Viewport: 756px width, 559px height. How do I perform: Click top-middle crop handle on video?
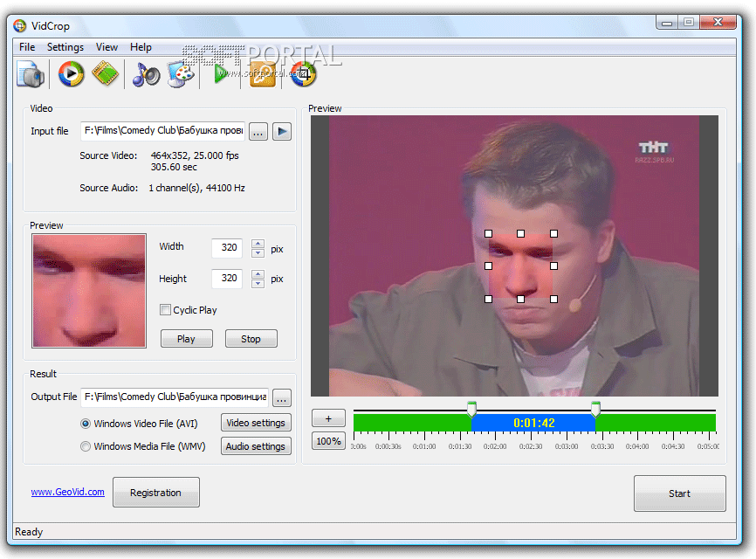520,233
